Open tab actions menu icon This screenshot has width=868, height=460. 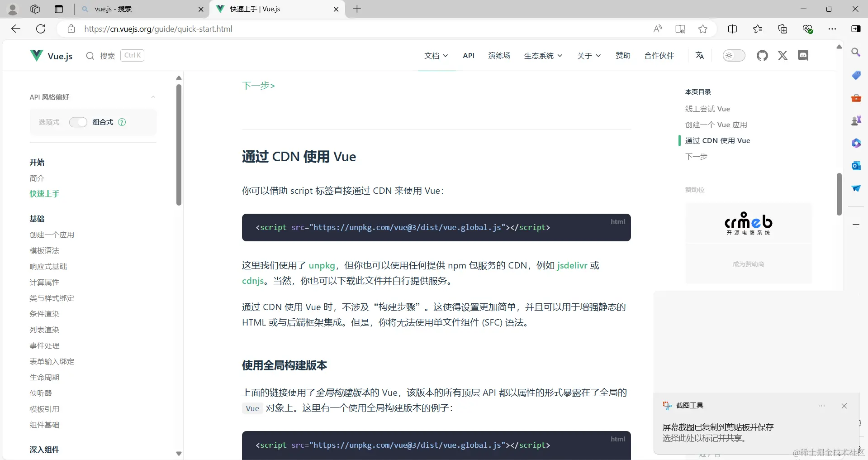[59, 9]
